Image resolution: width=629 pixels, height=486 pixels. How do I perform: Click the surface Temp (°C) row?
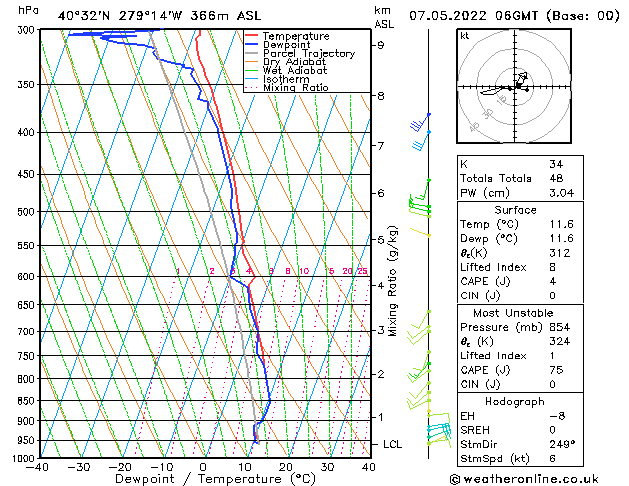(520, 224)
